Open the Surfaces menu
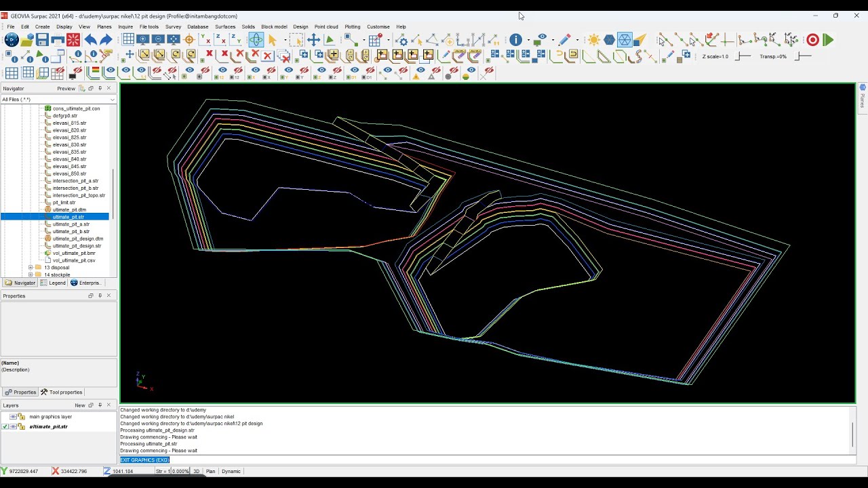 (225, 27)
